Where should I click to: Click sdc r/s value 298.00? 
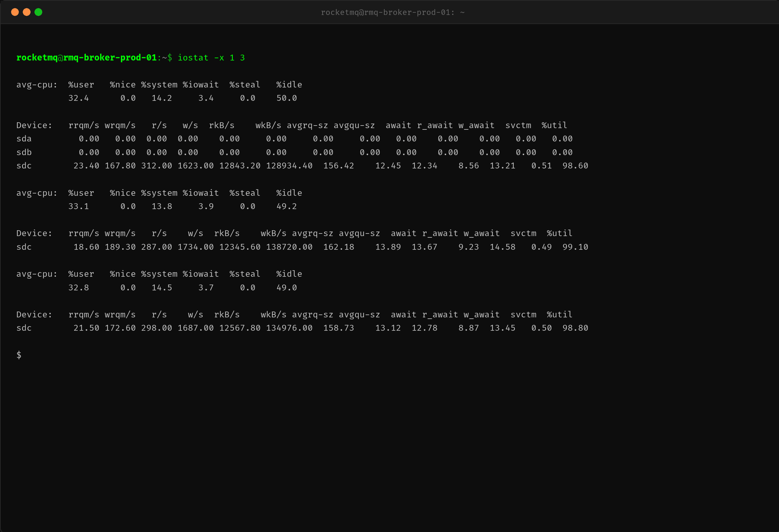[x=156, y=328]
